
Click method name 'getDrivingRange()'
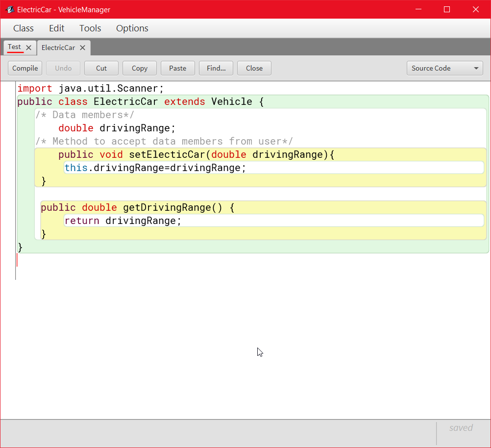click(x=172, y=207)
